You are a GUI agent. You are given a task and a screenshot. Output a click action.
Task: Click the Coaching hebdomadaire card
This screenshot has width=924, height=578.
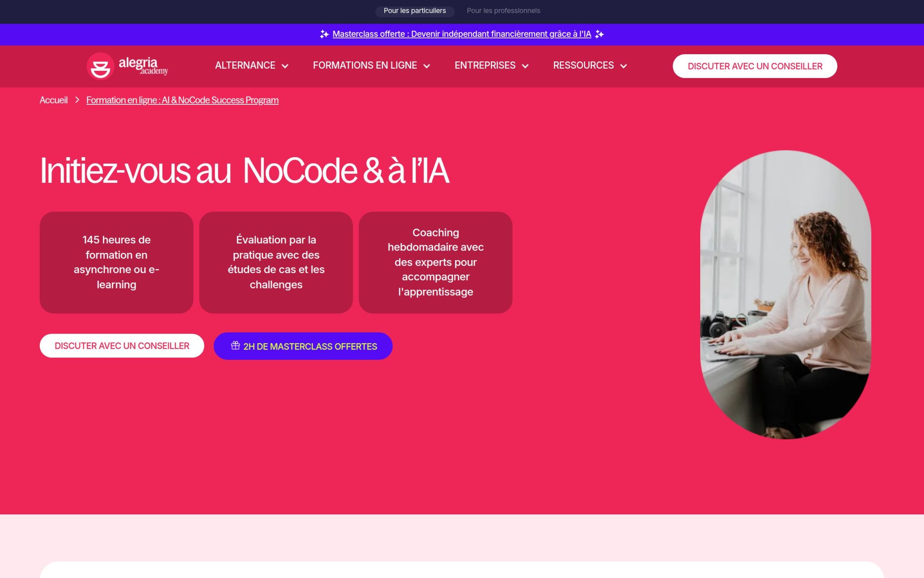point(435,262)
